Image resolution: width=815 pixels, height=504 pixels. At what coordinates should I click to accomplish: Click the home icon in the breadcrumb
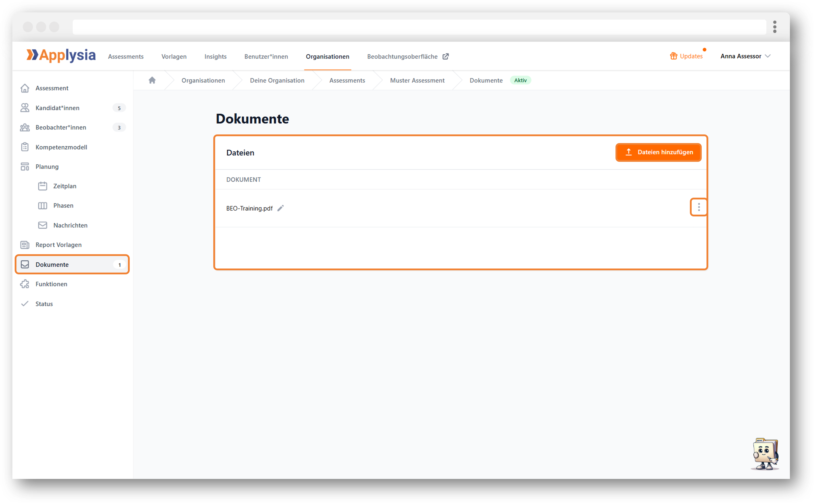(x=152, y=80)
